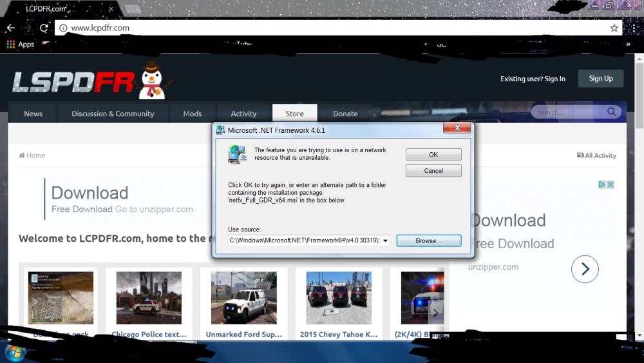Advance the mods carousel with next arrow
This screenshot has height=363, width=644.
436,313
